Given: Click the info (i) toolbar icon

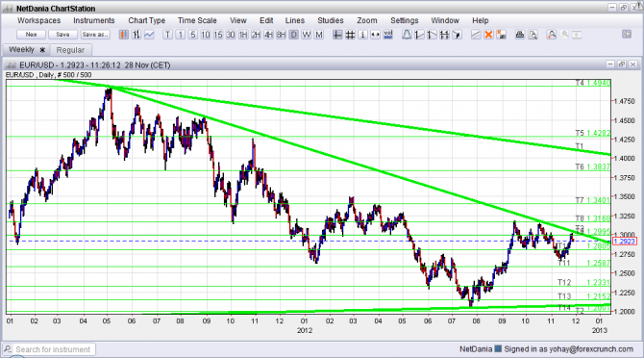Looking at the screenshot, I should pos(362,35).
